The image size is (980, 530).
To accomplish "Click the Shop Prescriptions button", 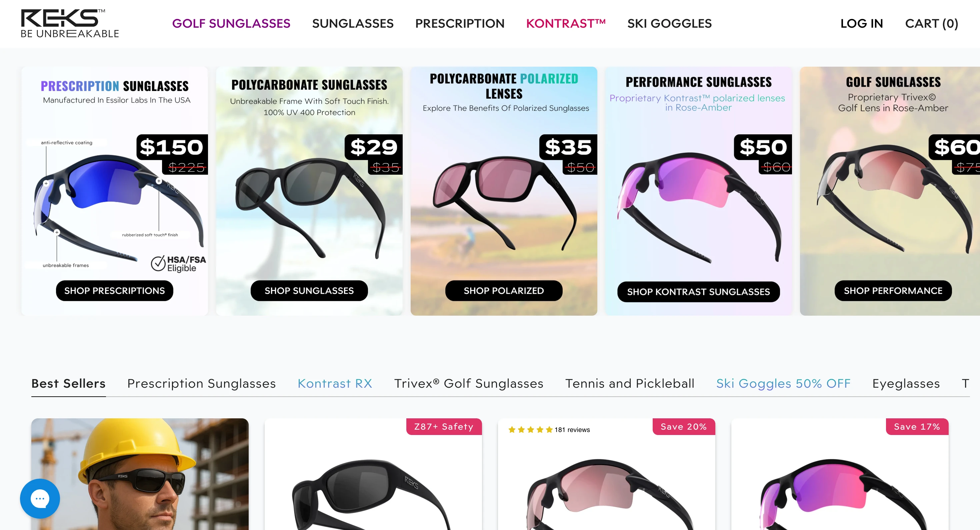I will [x=115, y=291].
